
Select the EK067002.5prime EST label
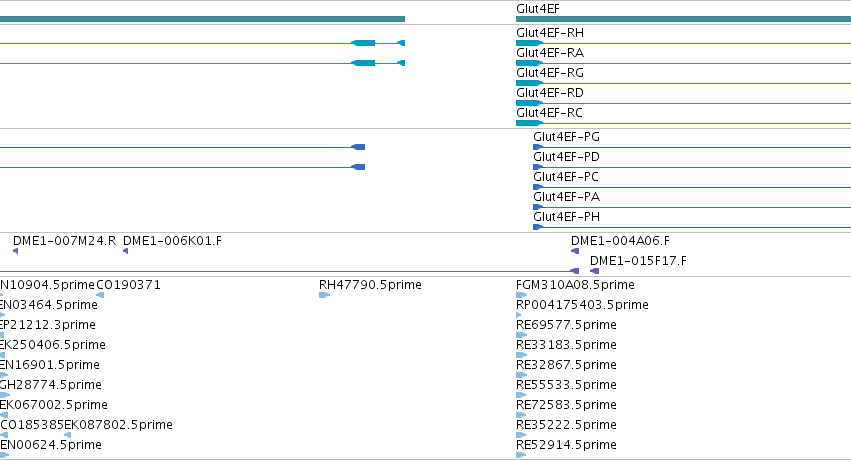(54, 405)
